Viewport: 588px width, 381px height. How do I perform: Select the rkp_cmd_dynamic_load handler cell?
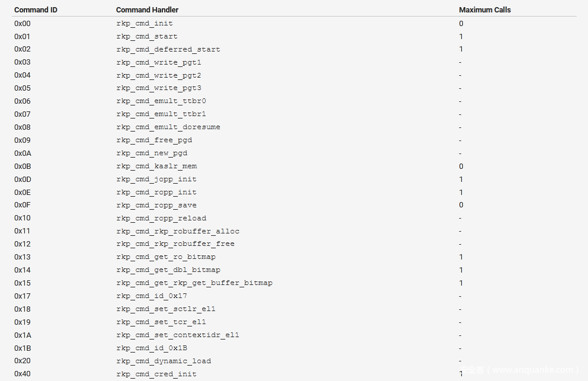coord(163,361)
